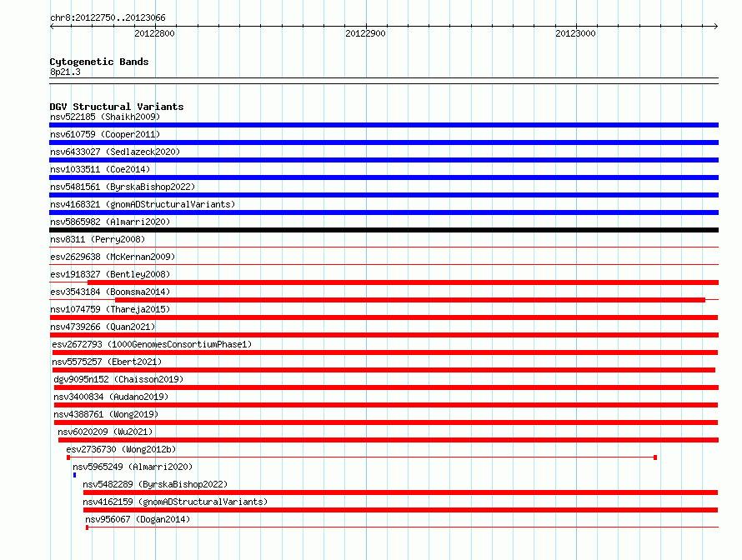742x560 pixels.
Task: Click the small blue marker under nsv5965249
Action: [74, 475]
